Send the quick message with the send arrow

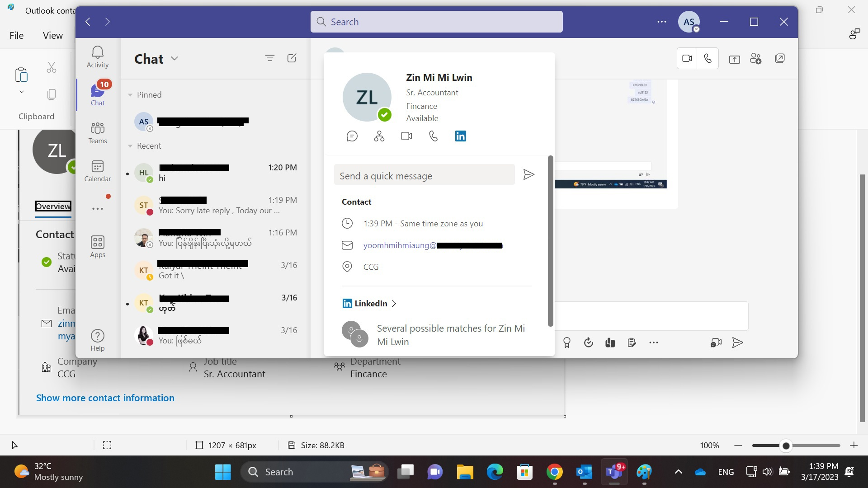pyautogui.click(x=528, y=175)
